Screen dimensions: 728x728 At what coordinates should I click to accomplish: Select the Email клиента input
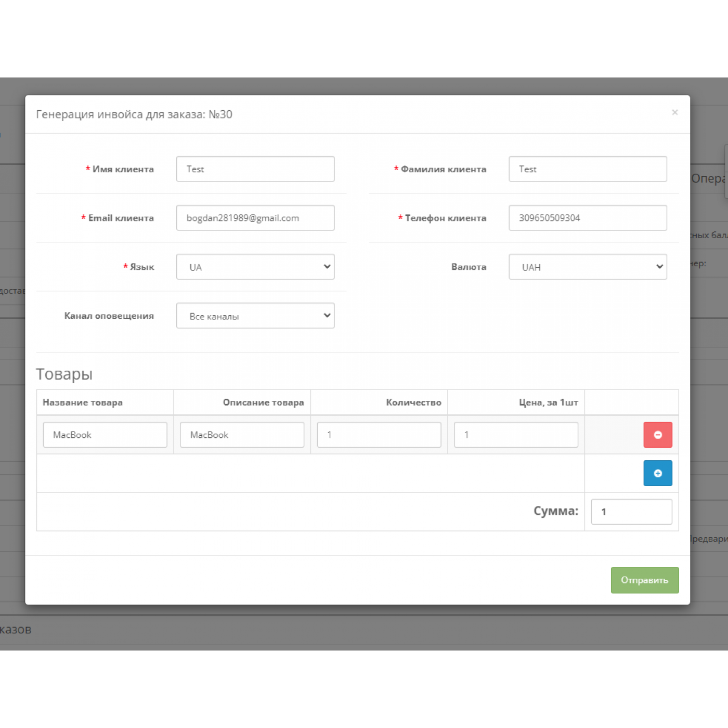(x=255, y=218)
